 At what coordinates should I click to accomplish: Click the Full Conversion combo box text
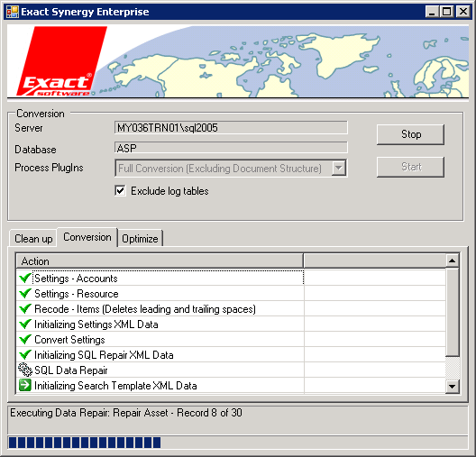click(220, 169)
